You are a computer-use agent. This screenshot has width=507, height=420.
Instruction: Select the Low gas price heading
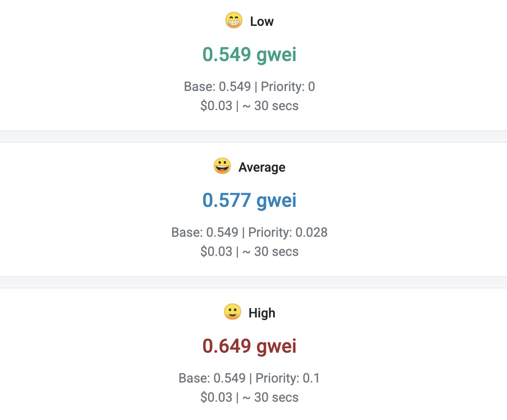[262, 21]
